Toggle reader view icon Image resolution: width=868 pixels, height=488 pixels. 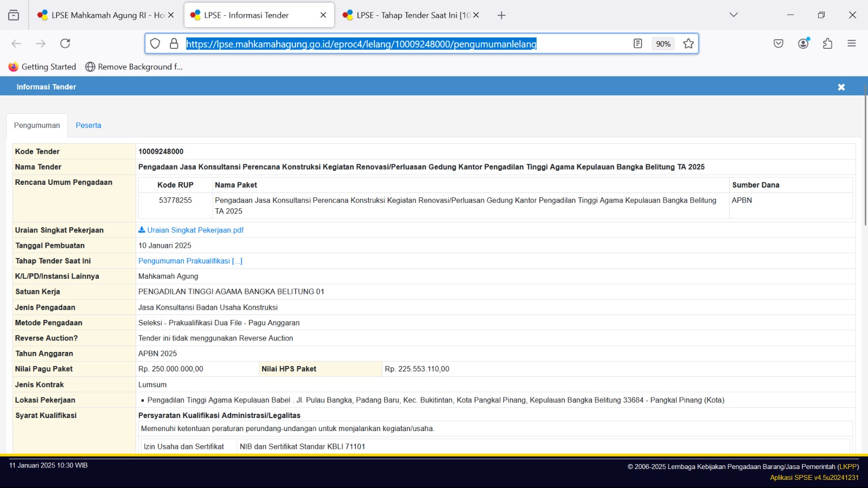(x=638, y=43)
